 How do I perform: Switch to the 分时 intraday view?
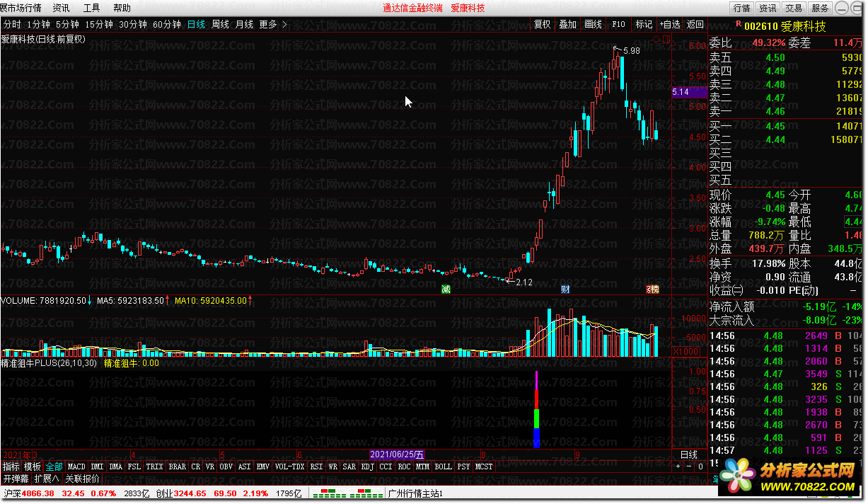pyautogui.click(x=11, y=24)
